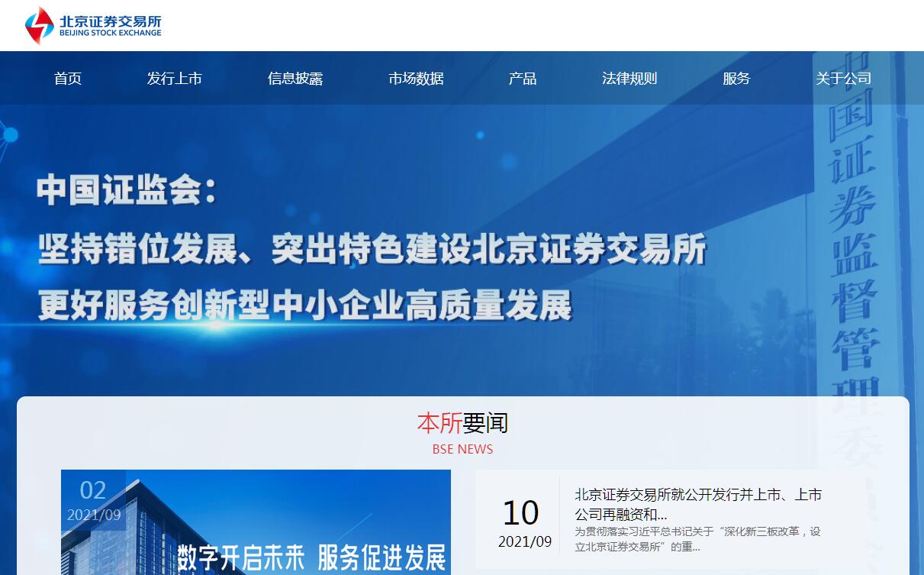924x575 pixels.
Task: Click 产品 in the navigation bar
Action: (523, 79)
